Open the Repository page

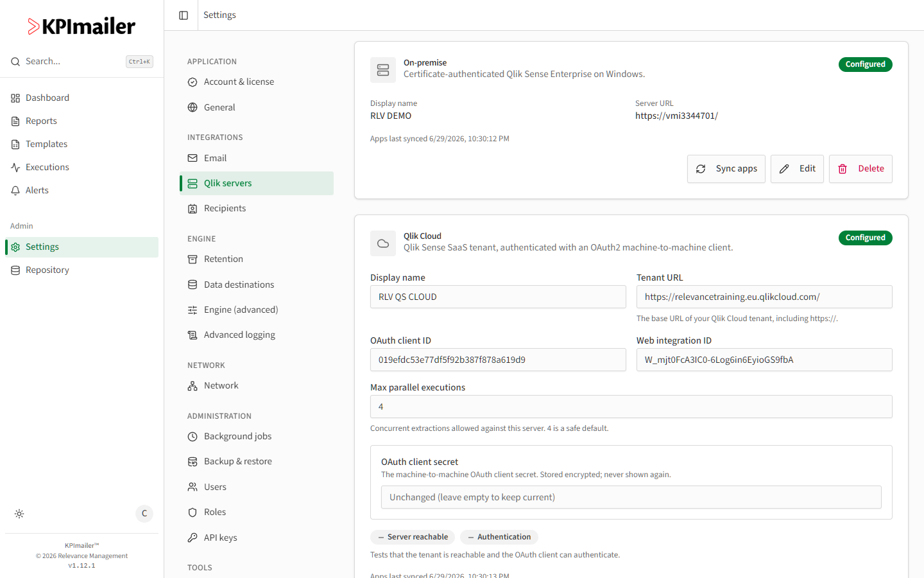(81, 270)
